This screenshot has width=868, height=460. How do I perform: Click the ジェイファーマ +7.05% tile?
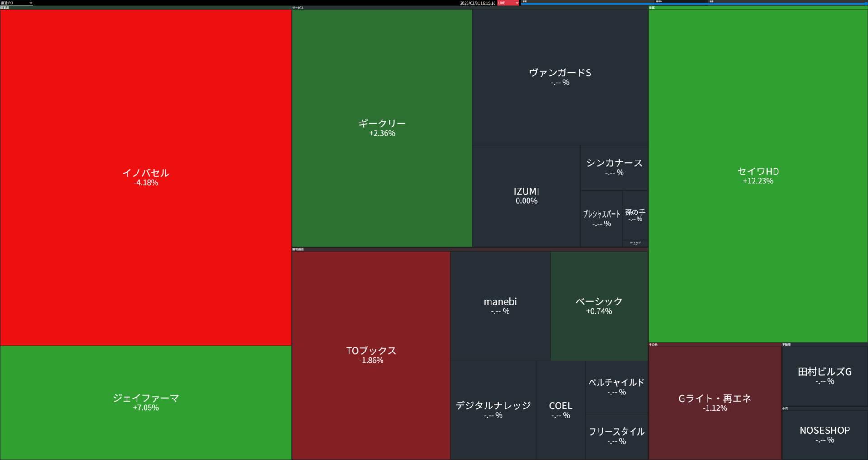click(146, 402)
